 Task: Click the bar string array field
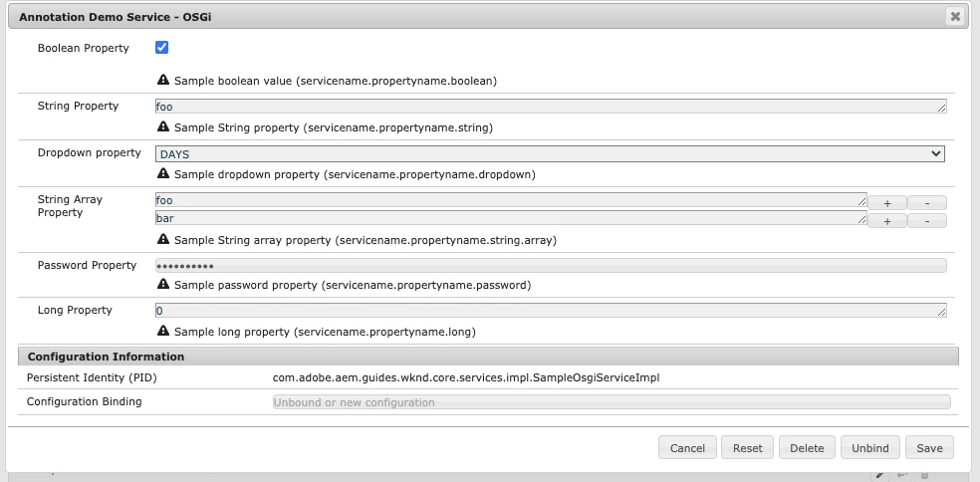(x=511, y=219)
